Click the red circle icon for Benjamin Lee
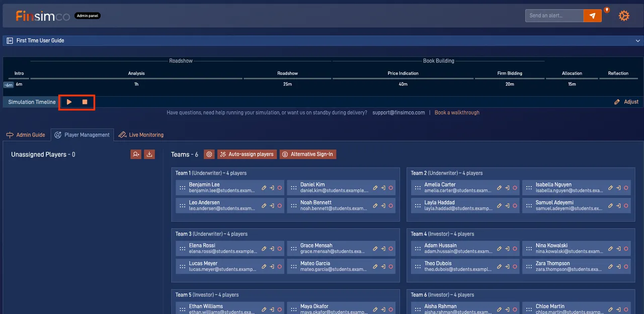 pyautogui.click(x=280, y=188)
